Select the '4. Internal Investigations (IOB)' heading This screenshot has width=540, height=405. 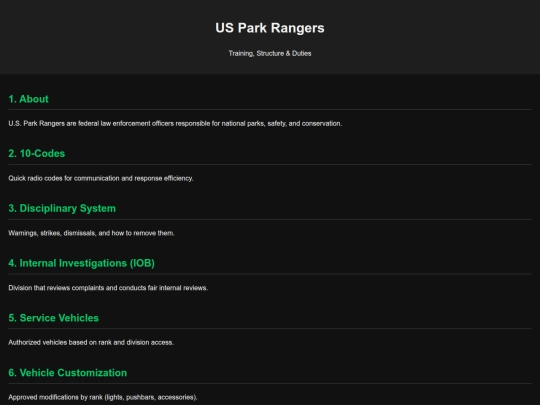[81, 263]
